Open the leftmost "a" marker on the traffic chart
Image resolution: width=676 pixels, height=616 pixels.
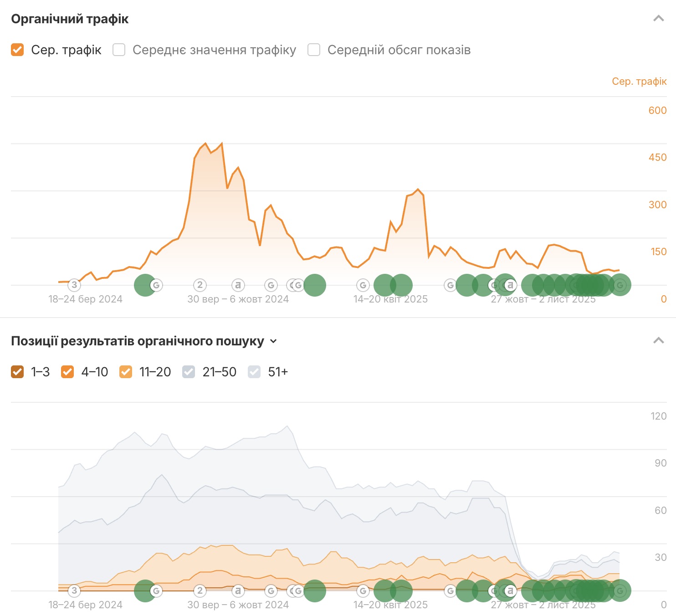click(x=238, y=285)
